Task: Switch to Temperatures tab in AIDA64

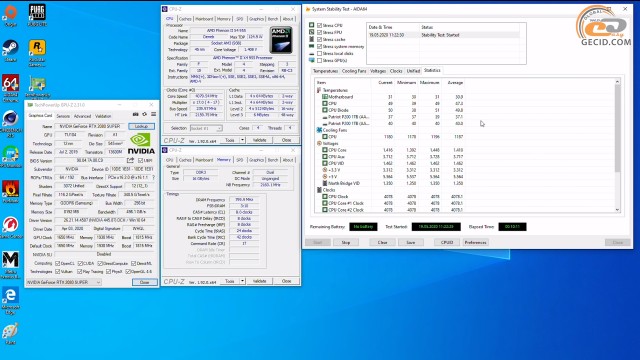Action: (x=325, y=71)
